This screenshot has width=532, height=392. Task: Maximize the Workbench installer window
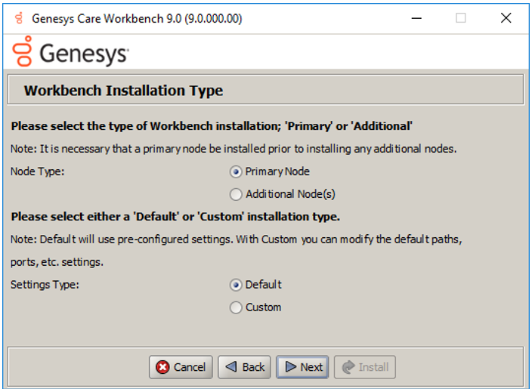click(x=460, y=18)
